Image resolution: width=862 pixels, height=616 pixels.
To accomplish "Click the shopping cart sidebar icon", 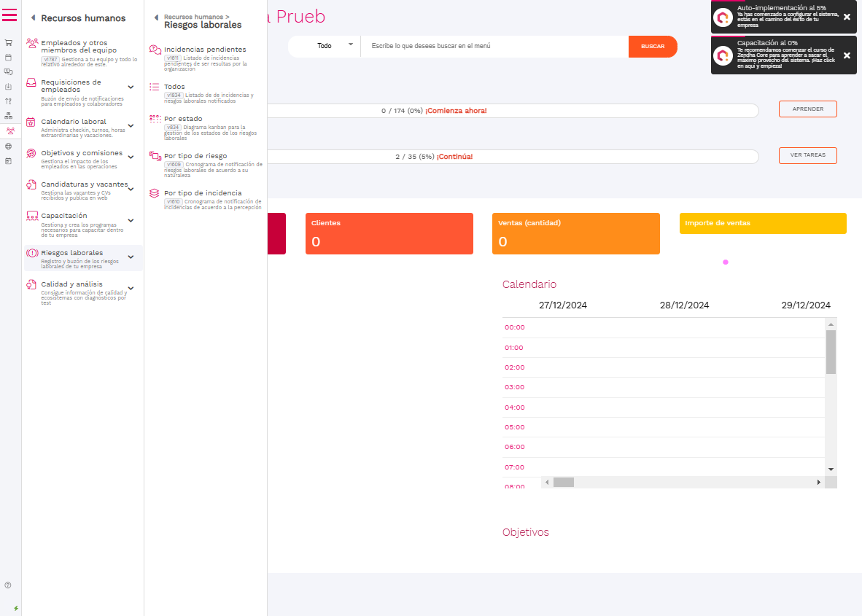I will click(x=9, y=42).
